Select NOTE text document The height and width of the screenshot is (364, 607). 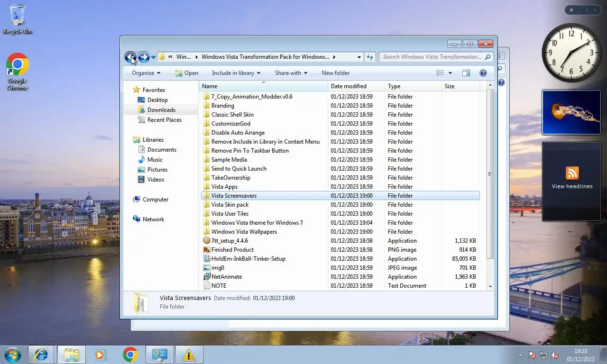(219, 286)
